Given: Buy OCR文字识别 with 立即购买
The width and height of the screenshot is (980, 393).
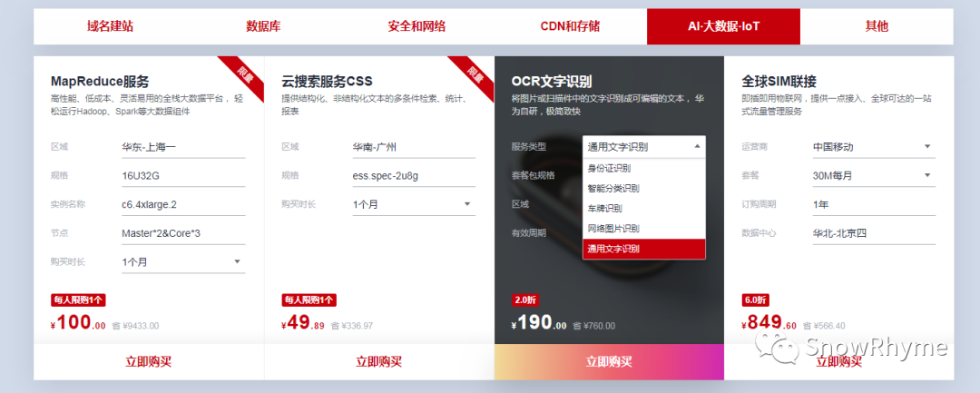Looking at the screenshot, I should point(610,362).
